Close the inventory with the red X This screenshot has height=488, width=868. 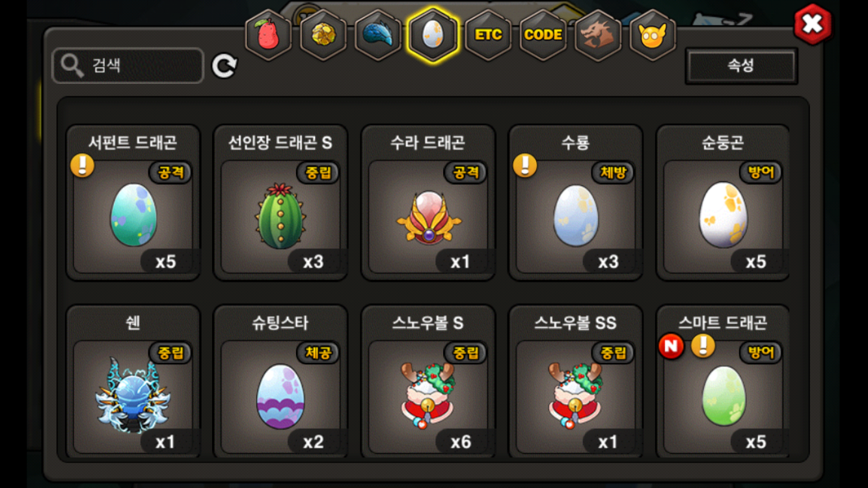click(812, 24)
